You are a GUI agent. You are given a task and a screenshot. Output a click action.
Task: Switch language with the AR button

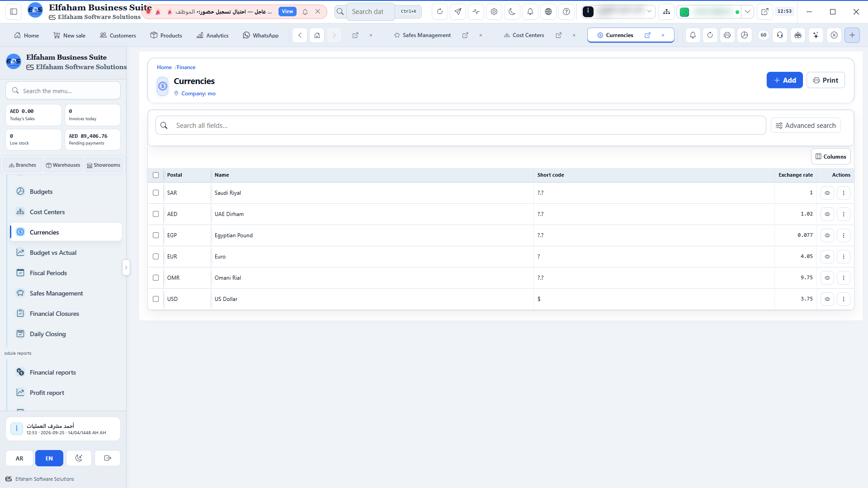click(x=19, y=458)
